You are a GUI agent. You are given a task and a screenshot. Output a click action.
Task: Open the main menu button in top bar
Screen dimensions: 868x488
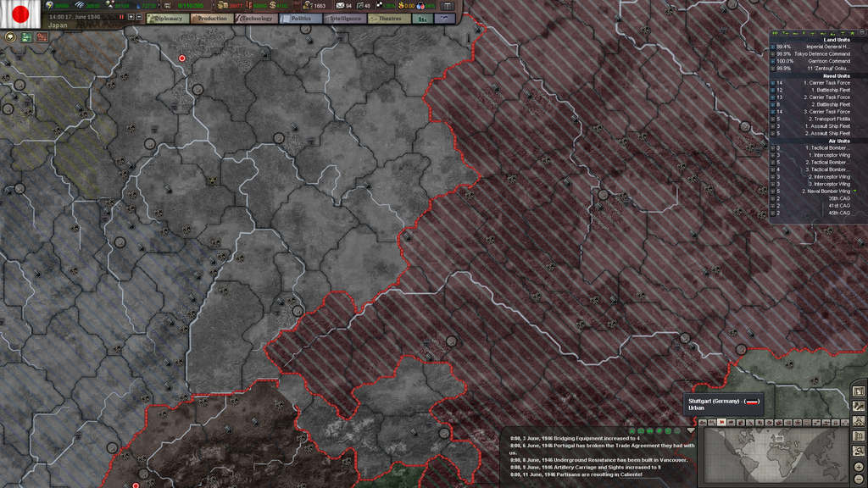[448, 6]
